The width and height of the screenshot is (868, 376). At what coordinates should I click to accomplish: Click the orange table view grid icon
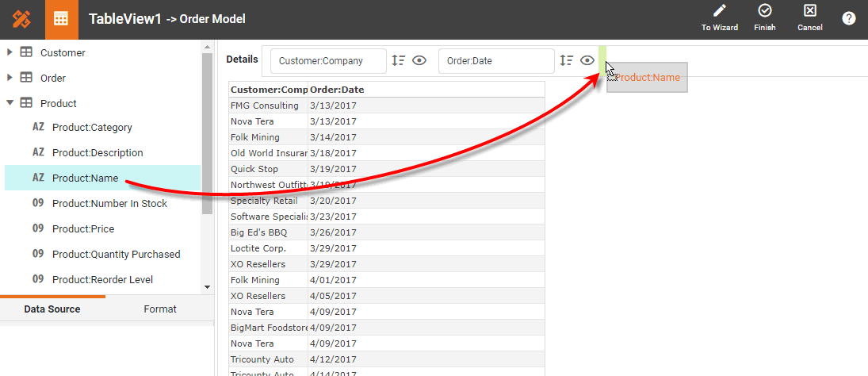coord(61,19)
